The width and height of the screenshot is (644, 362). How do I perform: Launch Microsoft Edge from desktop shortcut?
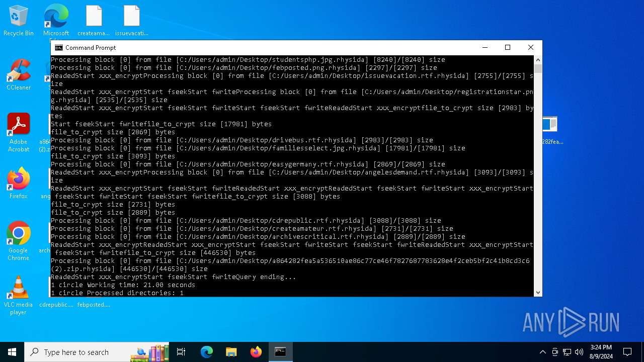(56, 21)
